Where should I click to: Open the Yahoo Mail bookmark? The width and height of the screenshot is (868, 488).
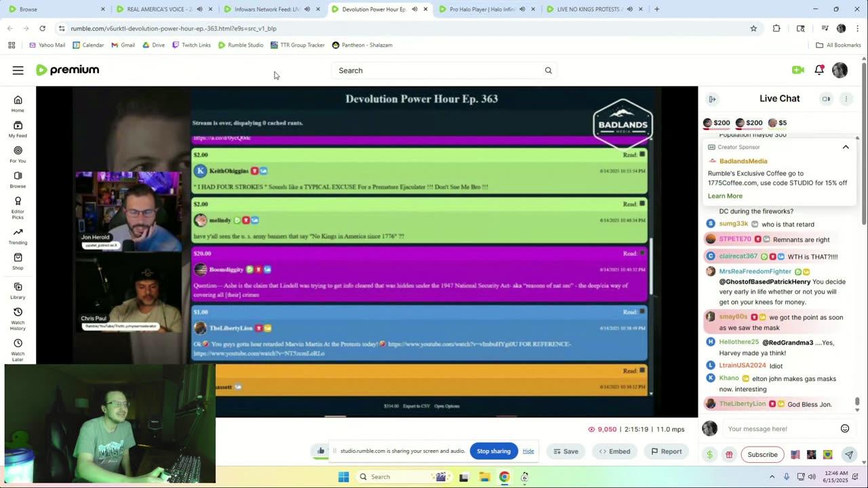(47, 45)
